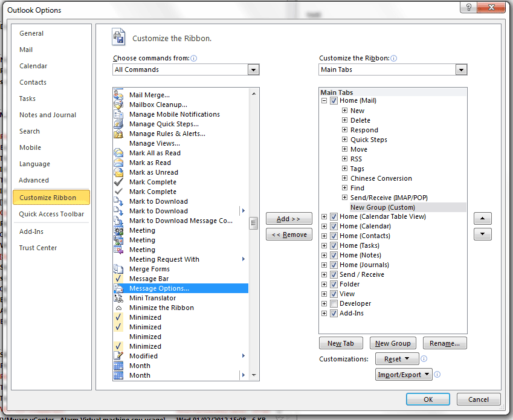The height and width of the screenshot is (420, 513).
Task: Click the Manage Rules & Alerts icon
Action: tap(118, 134)
